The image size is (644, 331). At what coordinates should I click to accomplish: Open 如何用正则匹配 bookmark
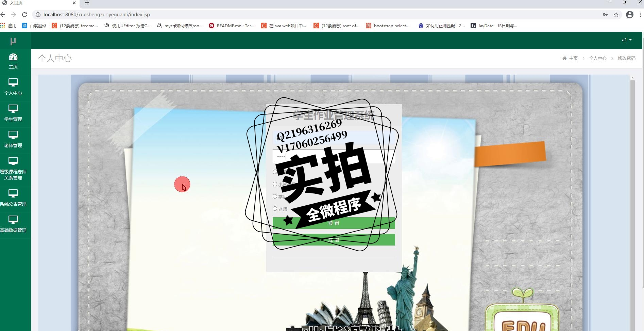tap(441, 26)
